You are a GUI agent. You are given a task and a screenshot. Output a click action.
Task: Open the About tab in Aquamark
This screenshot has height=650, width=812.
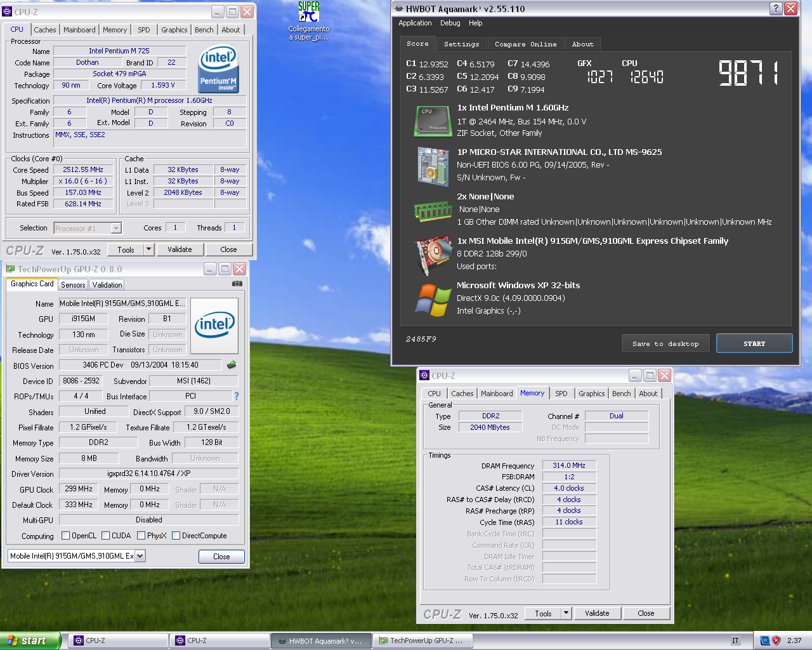[583, 44]
